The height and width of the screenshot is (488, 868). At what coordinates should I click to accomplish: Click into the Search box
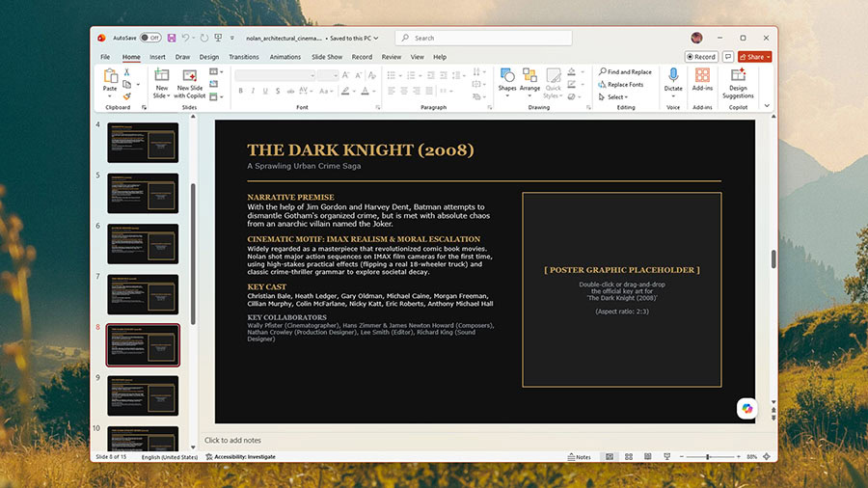tap(483, 38)
